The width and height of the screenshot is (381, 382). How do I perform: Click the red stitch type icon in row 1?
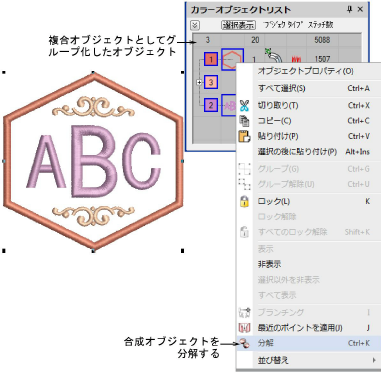tap(296, 60)
